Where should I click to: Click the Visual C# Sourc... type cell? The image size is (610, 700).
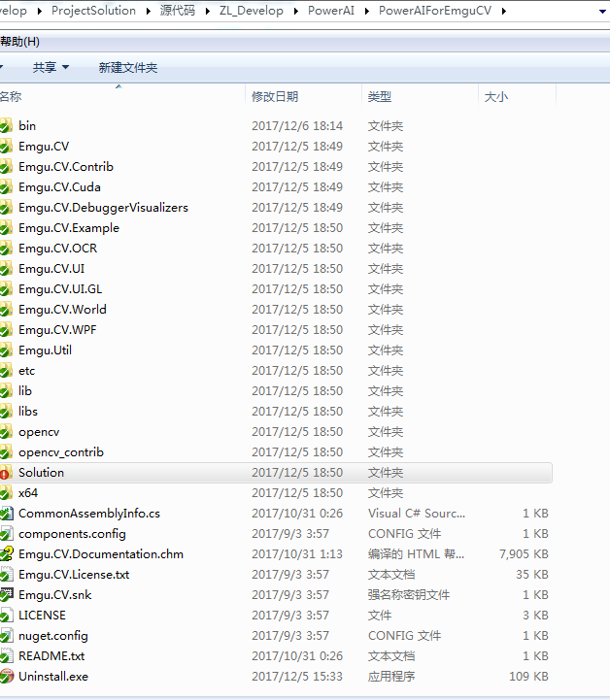tap(417, 514)
